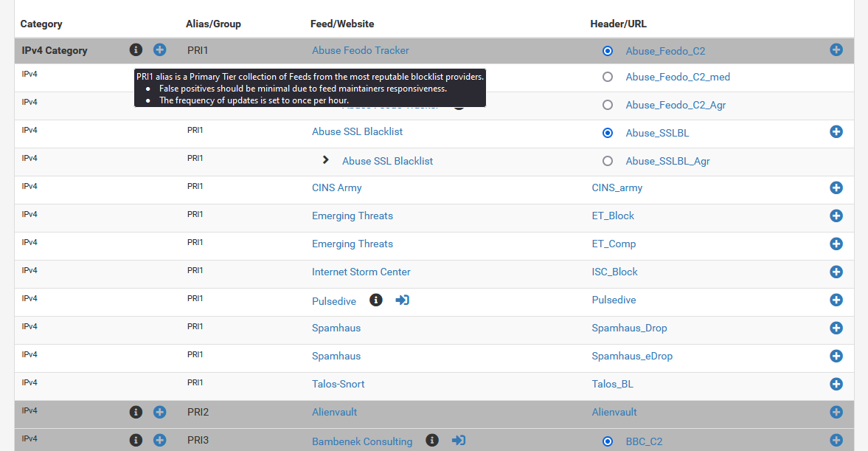Viewport: 868px width, 451px height.
Task: Select the Abuse_SSLBL_Agr radio button
Action: click(607, 161)
